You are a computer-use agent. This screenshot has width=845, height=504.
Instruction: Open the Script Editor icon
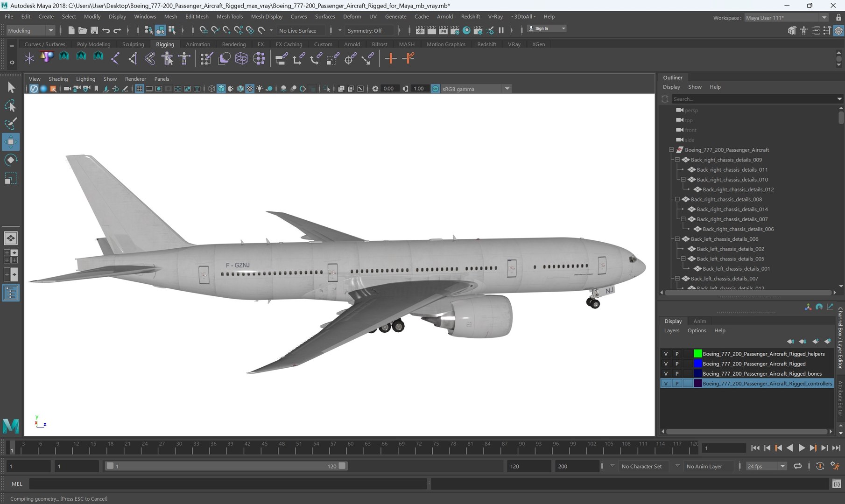coord(837,484)
